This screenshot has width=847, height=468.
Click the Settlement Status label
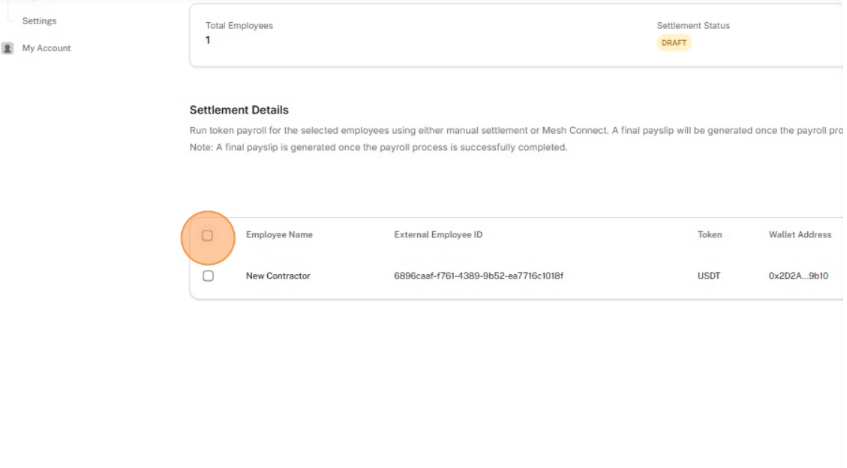(693, 25)
